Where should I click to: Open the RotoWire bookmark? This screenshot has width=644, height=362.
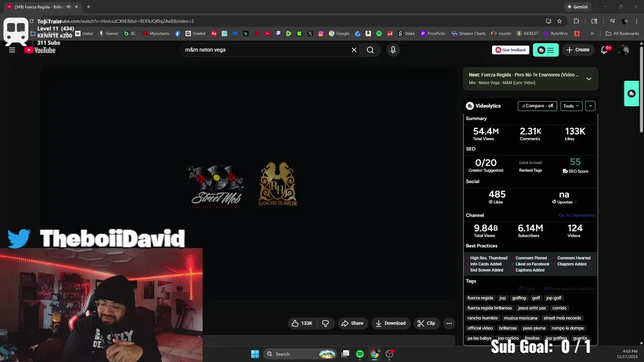point(556,34)
